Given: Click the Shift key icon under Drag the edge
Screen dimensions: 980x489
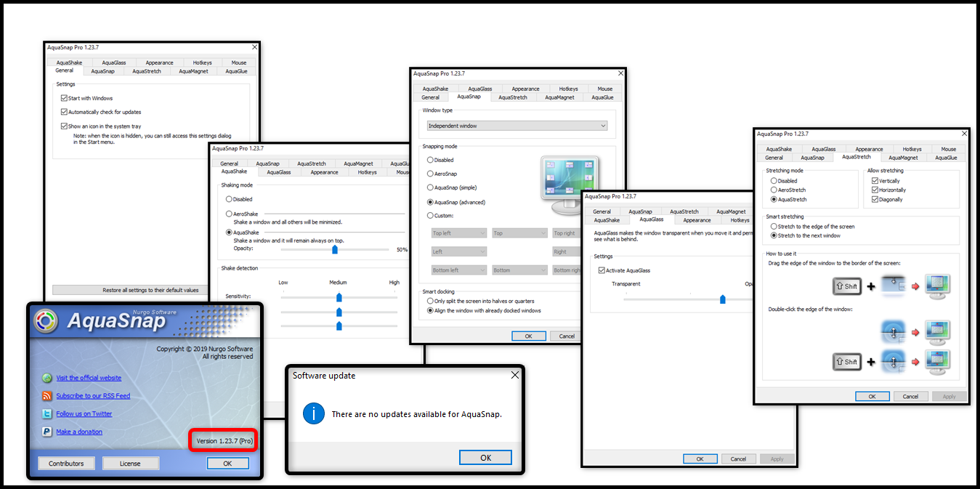Looking at the screenshot, I should 846,286.
